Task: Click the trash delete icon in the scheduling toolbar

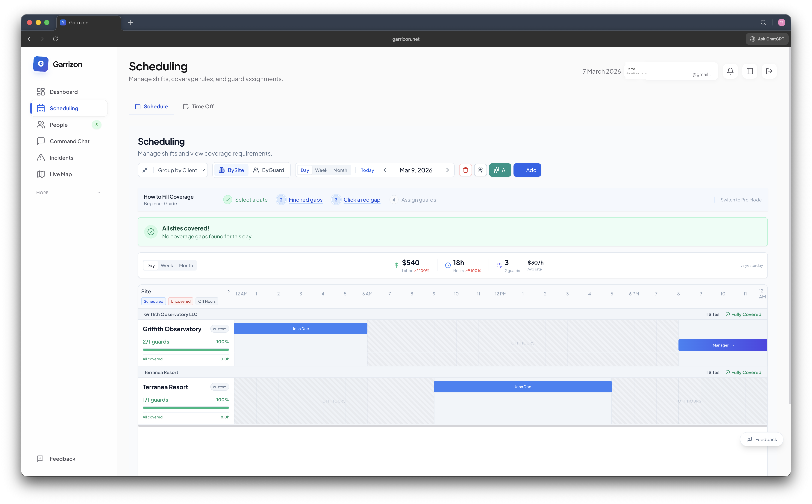Action: 465,170
